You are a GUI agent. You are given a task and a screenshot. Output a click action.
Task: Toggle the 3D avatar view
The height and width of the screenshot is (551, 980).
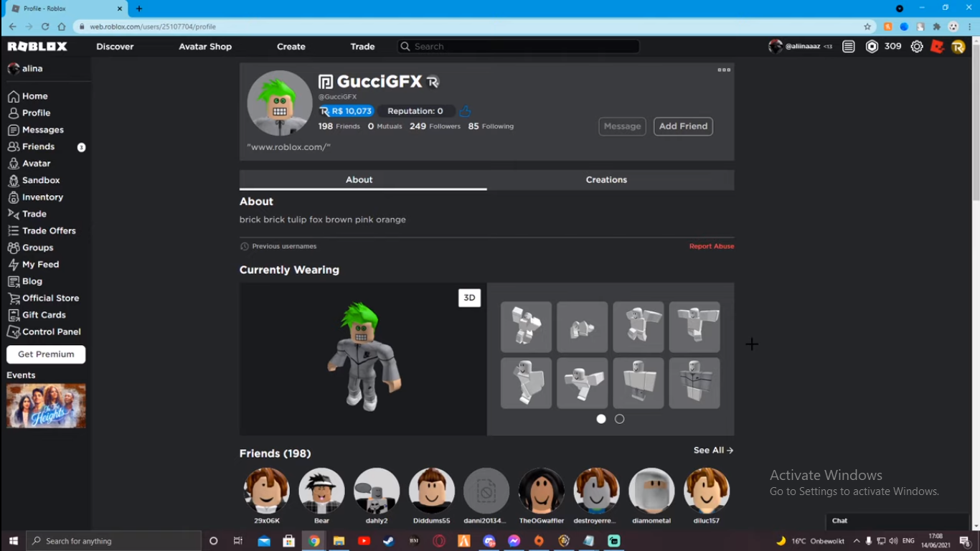click(469, 298)
